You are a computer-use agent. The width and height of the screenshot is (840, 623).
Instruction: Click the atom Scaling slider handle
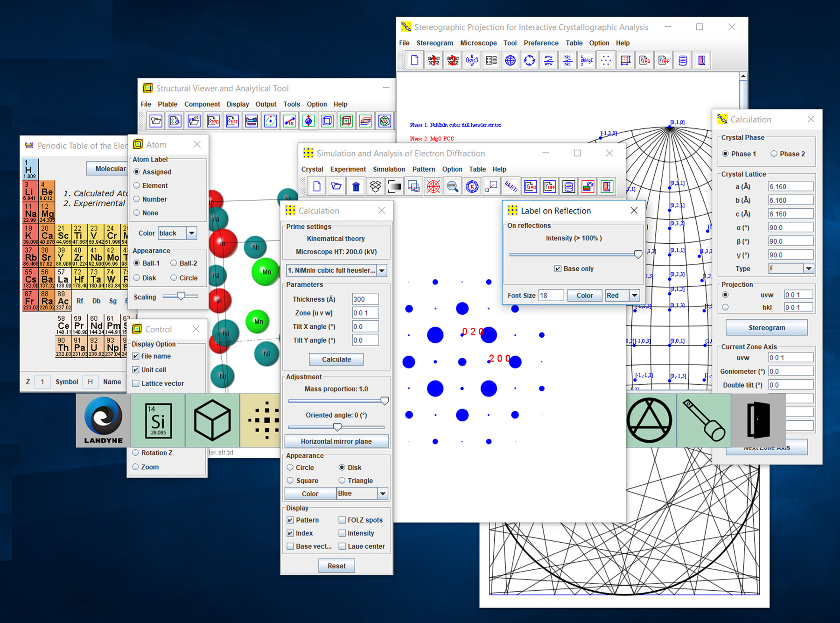pos(181,296)
